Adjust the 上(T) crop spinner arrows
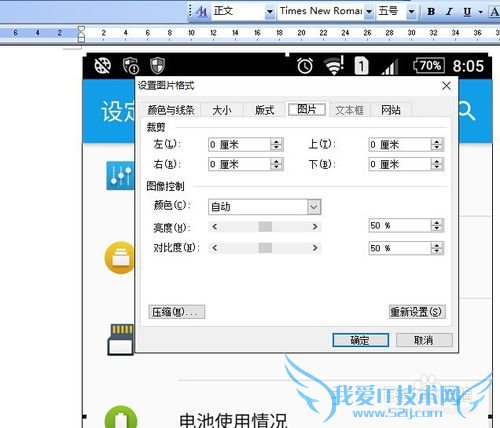The width and height of the screenshot is (500, 428). point(437,145)
